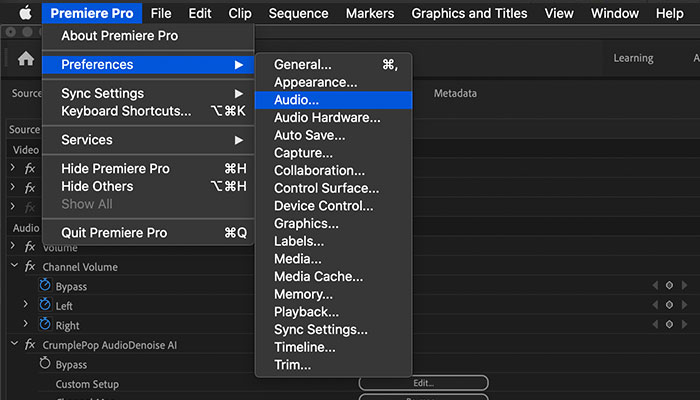Image resolution: width=700 pixels, height=400 pixels.
Task: Add keyframe on Right row
Action: [669, 325]
